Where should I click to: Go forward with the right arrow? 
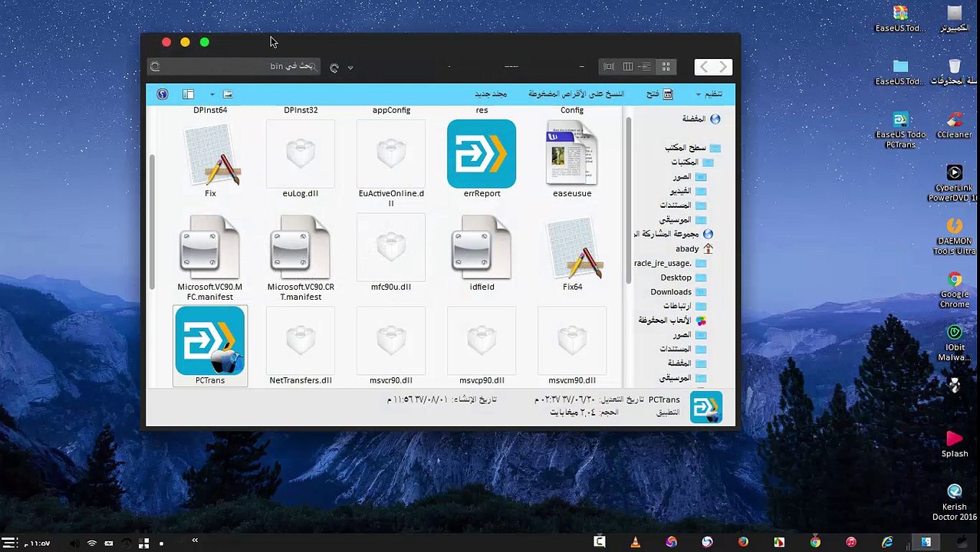[722, 67]
